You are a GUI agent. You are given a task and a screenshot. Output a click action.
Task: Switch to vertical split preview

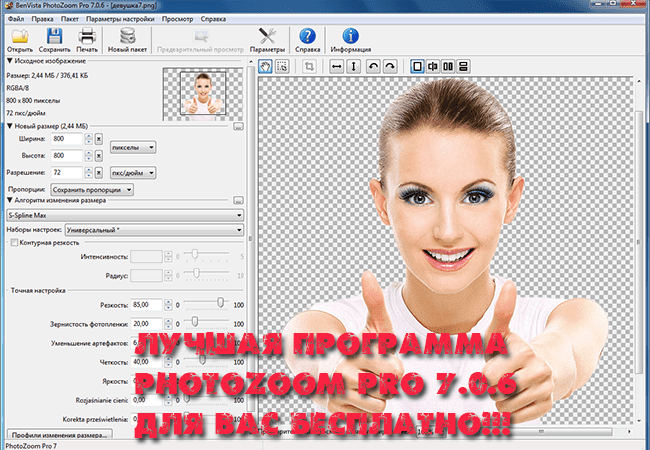[448, 66]
